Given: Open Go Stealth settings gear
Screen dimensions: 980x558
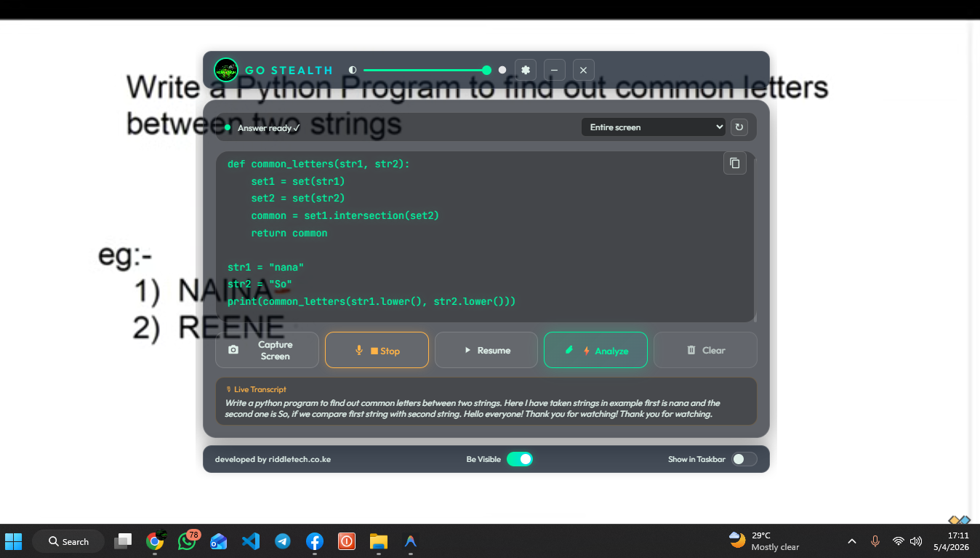Looking at the screenshot, I should 526,70.
